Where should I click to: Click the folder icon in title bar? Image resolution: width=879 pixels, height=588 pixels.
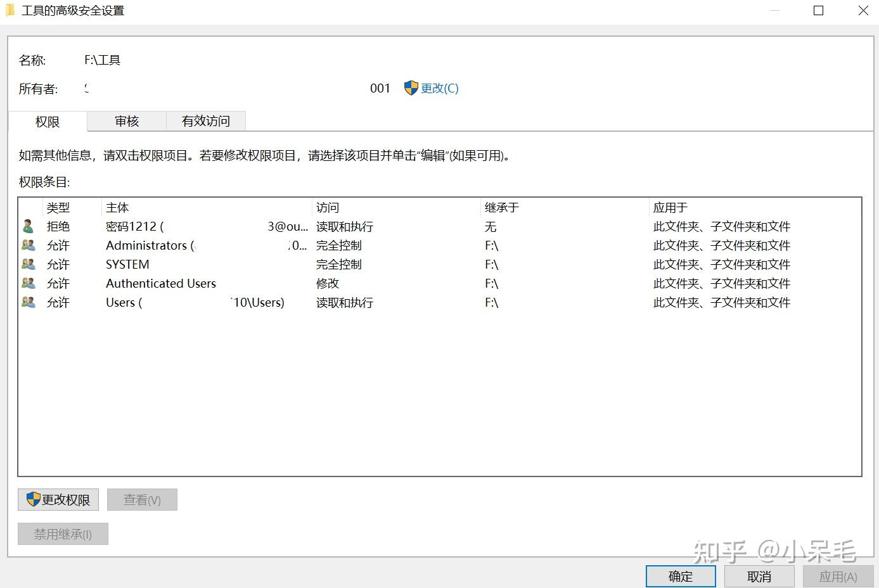point(10,10)
